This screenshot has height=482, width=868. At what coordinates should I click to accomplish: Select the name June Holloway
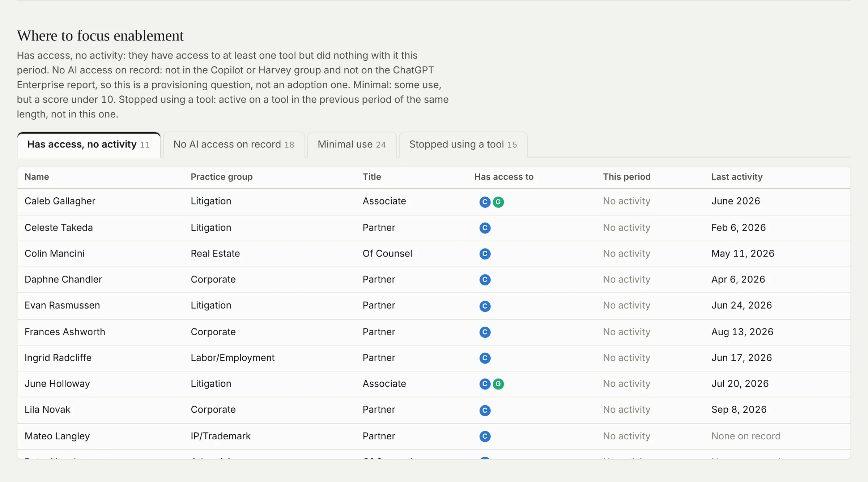[57, 383]
